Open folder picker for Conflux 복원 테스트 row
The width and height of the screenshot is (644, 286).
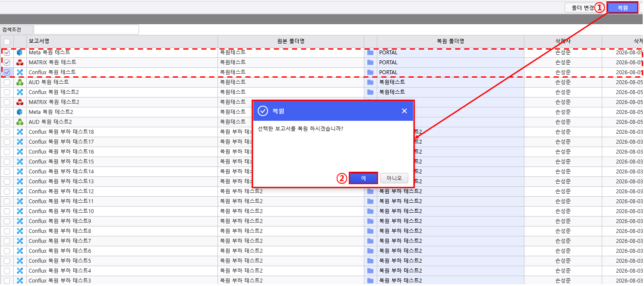370,72
